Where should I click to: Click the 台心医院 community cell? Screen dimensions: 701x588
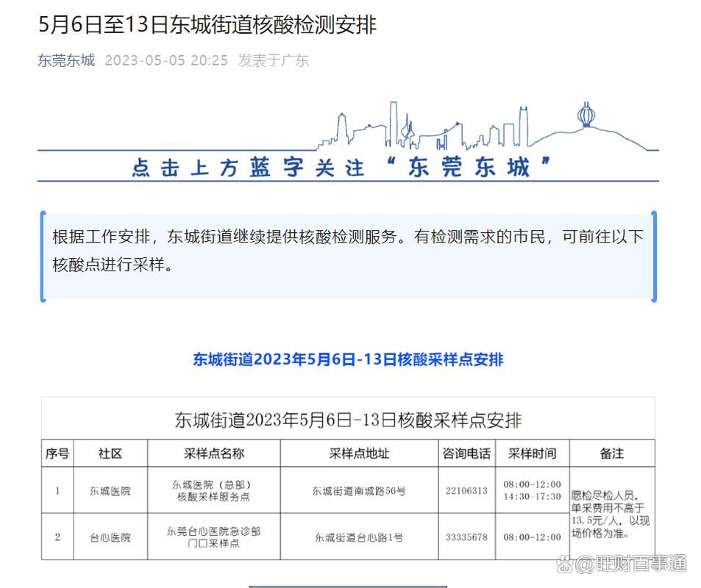[x=110, y=537]
